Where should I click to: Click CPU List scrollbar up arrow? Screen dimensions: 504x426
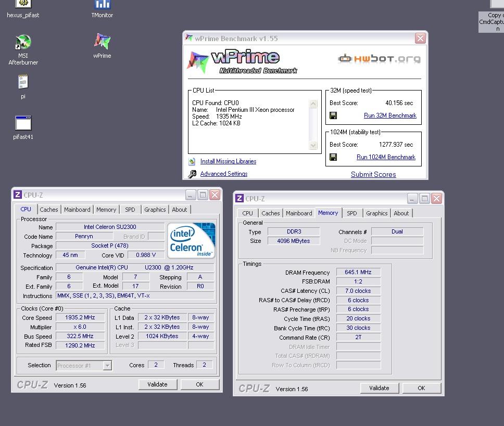pyautogui.click(x=313, y=104)
